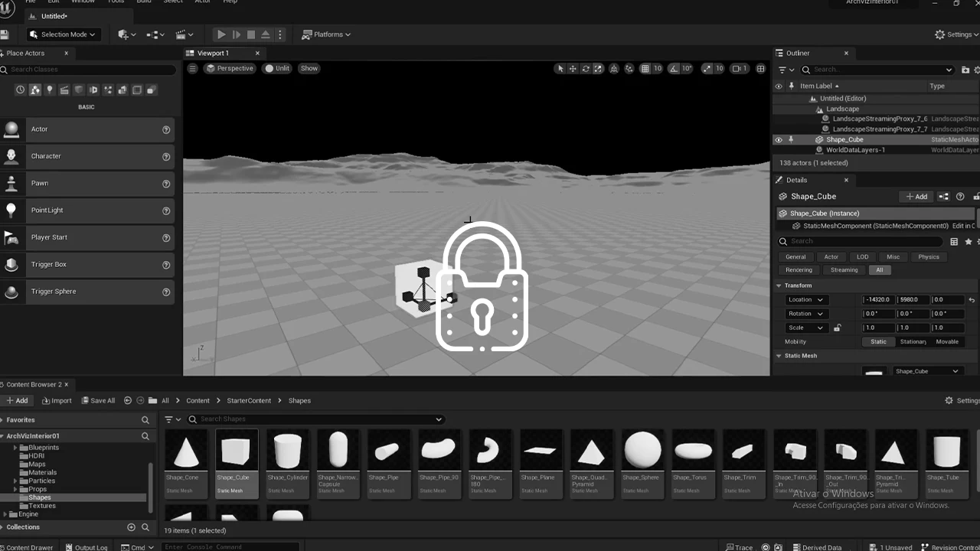Image resolution: width=980 pixels, height=551 pixels.
Task: Click the Details help question mark icon
Action: [960, 197]
